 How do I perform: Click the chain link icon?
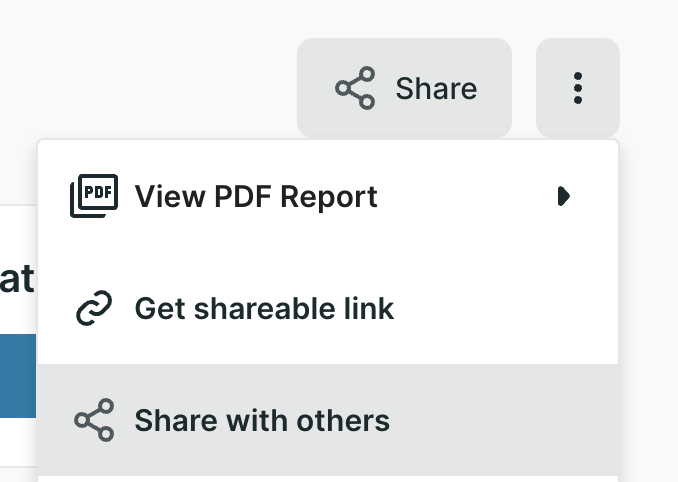(94, 309)
